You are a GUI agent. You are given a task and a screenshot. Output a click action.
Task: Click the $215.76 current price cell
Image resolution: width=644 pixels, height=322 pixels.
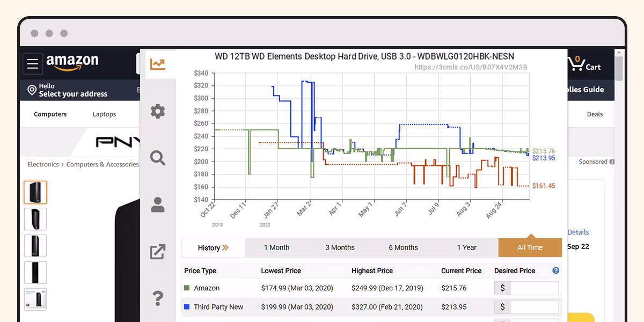(x=454, y=288)
